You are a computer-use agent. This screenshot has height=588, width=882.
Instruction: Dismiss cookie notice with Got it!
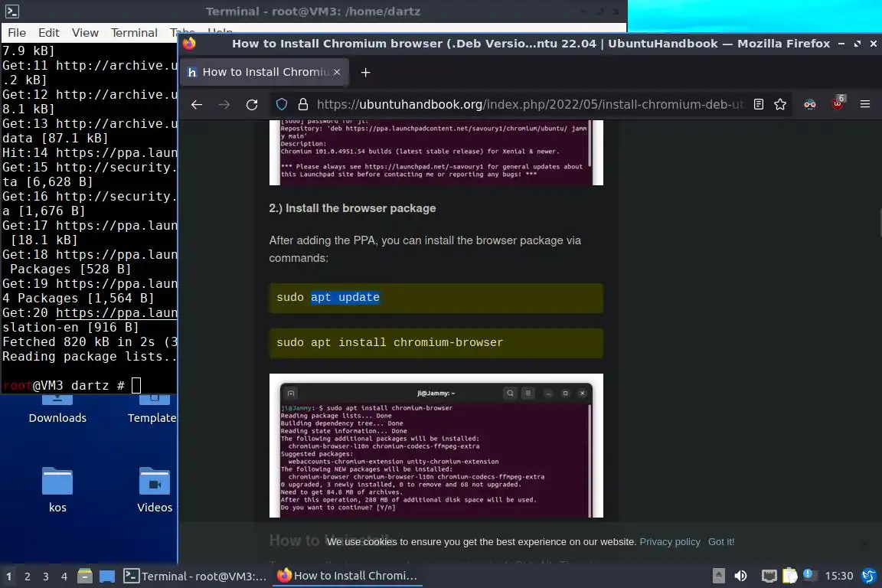pyautogui.click(x=721, y=542)
